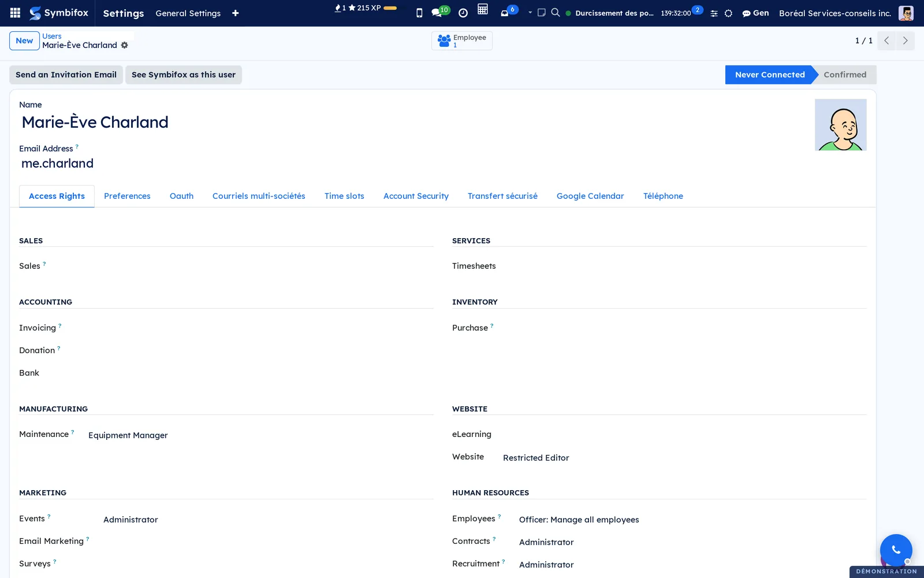
Task: Open the General Settings menu
Action: [188, 13]
